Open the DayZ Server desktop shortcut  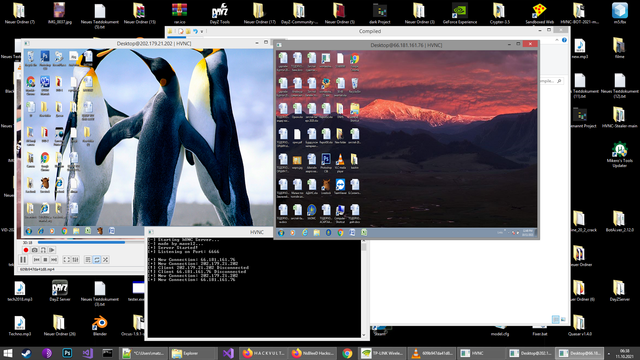point(60,291)
